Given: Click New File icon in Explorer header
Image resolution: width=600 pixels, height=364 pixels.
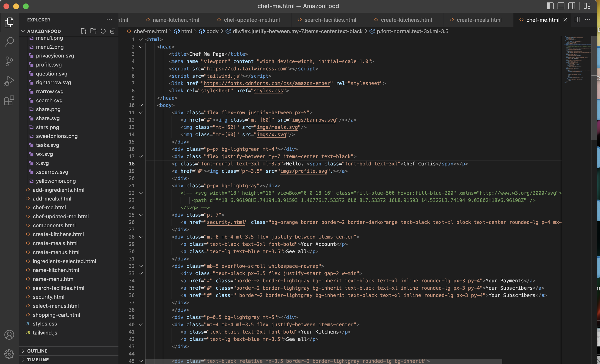Looking at the screenshot, I should tap(84, 31).
